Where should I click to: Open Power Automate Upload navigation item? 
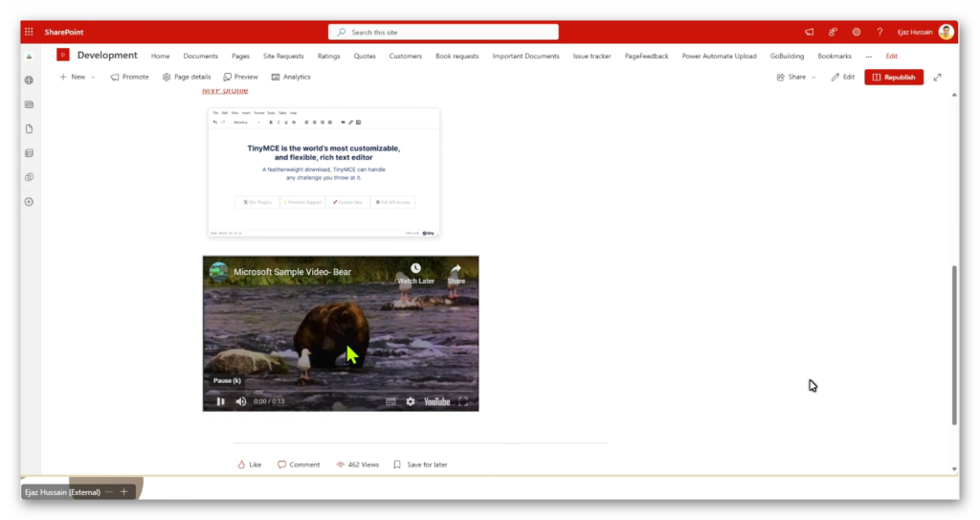[x=719, y=57]
